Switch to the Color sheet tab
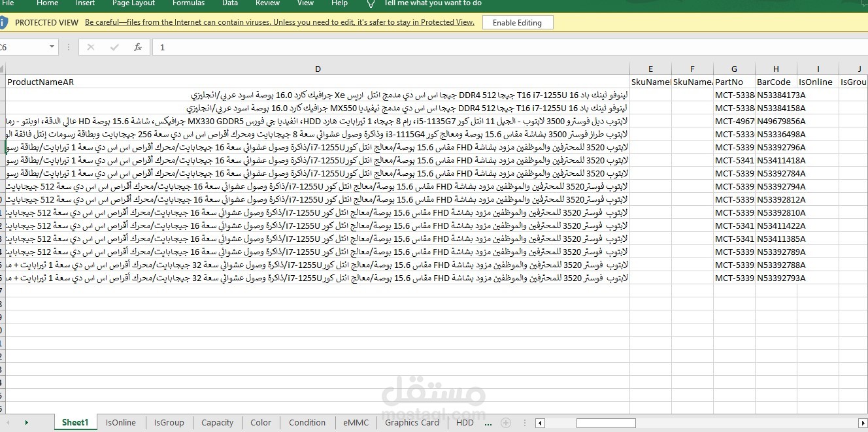This screenshot has height=432, width=868. tap(261, 423)
